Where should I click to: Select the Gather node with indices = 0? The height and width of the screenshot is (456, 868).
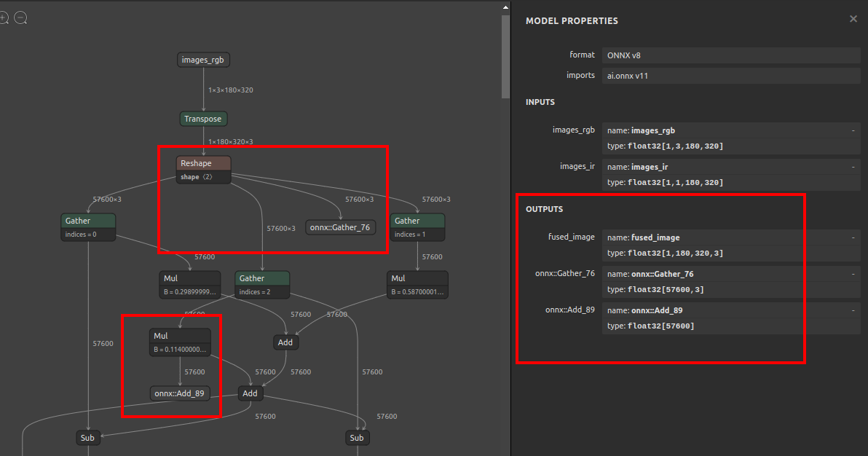coord(88,227)
